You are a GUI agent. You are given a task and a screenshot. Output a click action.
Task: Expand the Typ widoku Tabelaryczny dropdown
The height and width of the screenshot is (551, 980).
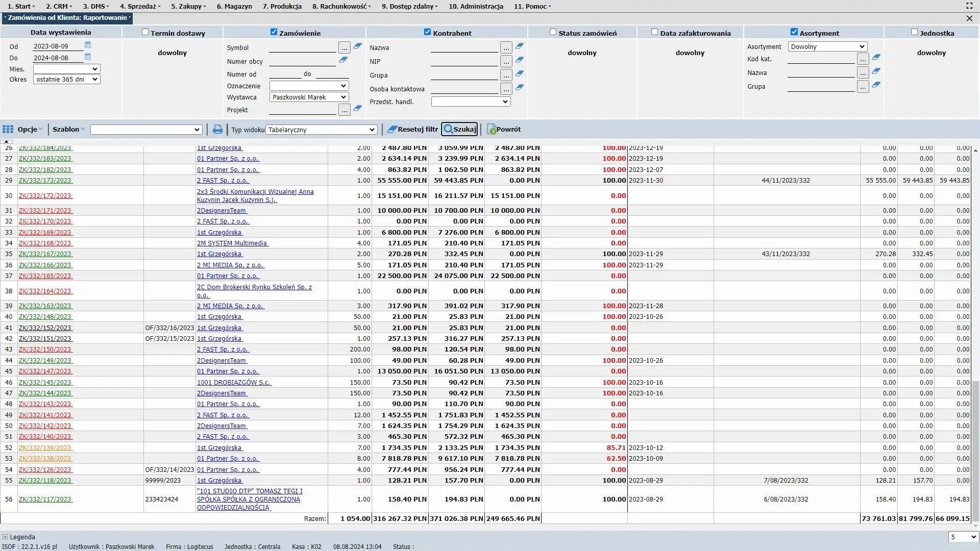pos(322,130)
